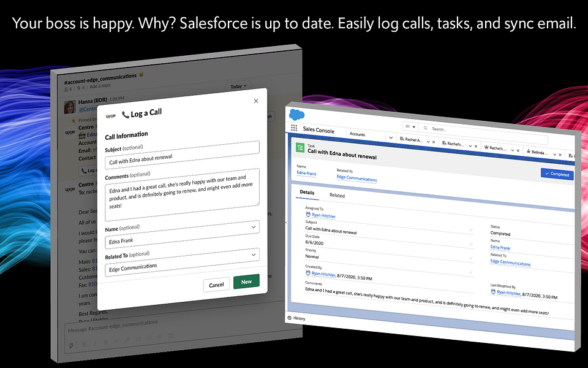
Task: Switch to the Details tab
Action: click(307, 192)
